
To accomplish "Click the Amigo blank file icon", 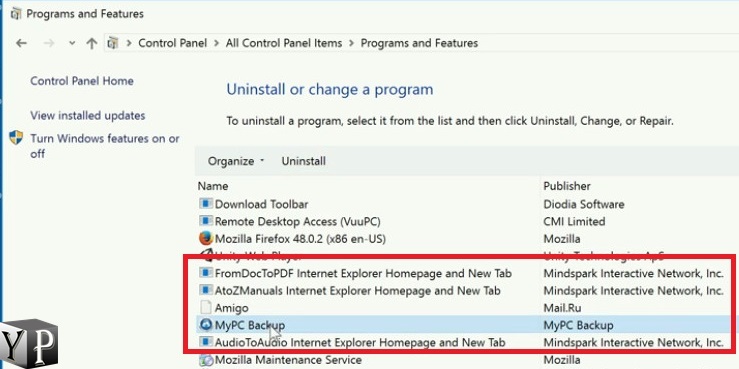I will coord(205,308).
